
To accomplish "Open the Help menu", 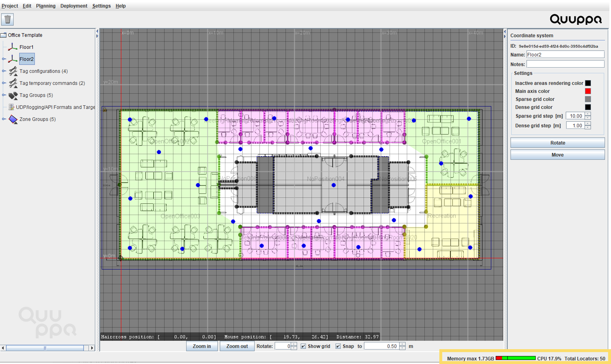I will (120, 6).
